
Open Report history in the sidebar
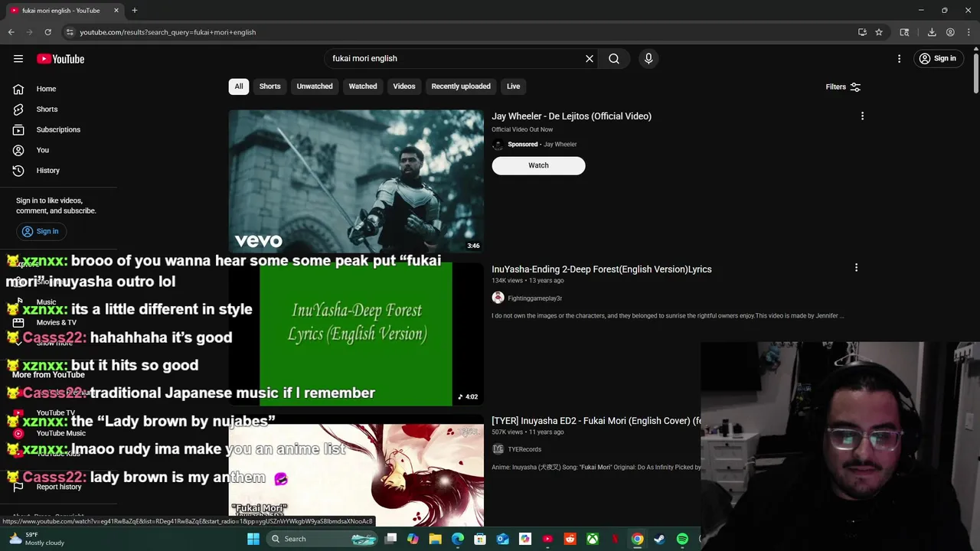point(58,487)
